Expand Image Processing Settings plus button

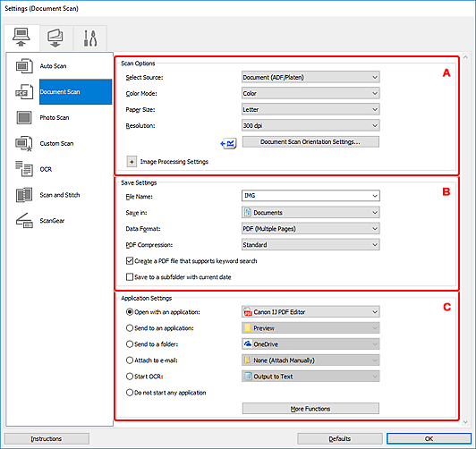tap(132, 162)
